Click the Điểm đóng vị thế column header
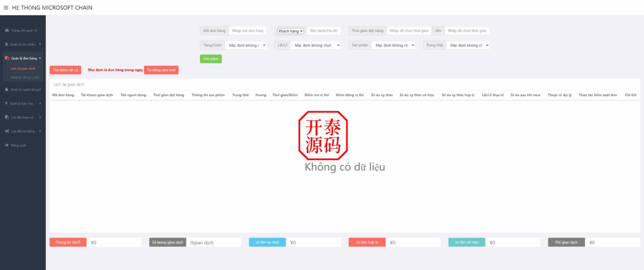Image resolution: width=644 pixels, height=270 pixels. coord(350,95)
